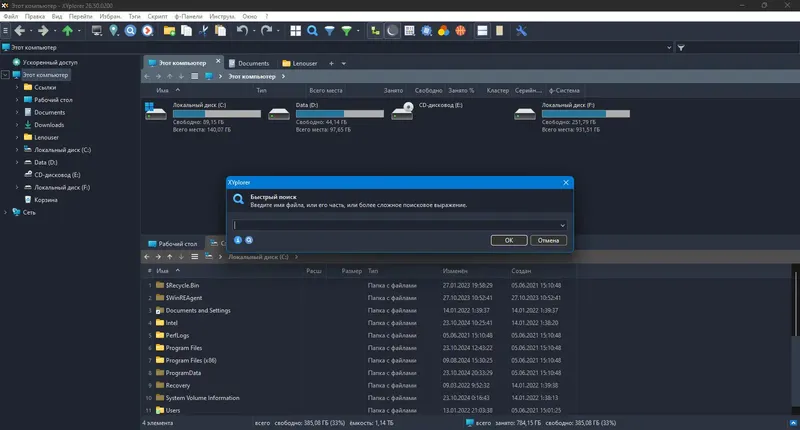
Task: Open the drives monitor icon in the toolbar
Action: coord(96,31)
